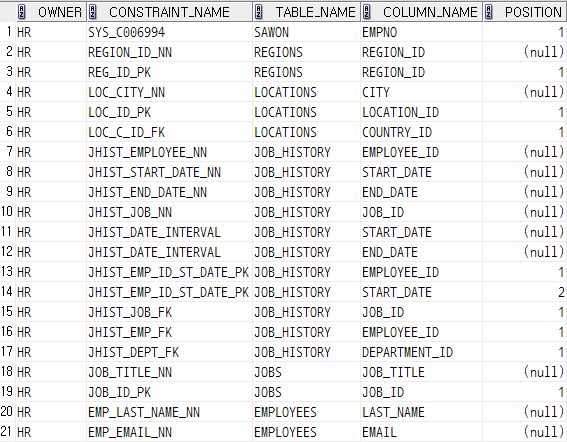Image resolution: width=567 pixels, height=442 pixels.
Task: Select the JOB_ID_PK constraint cell
Action: (x=169, y=392)
